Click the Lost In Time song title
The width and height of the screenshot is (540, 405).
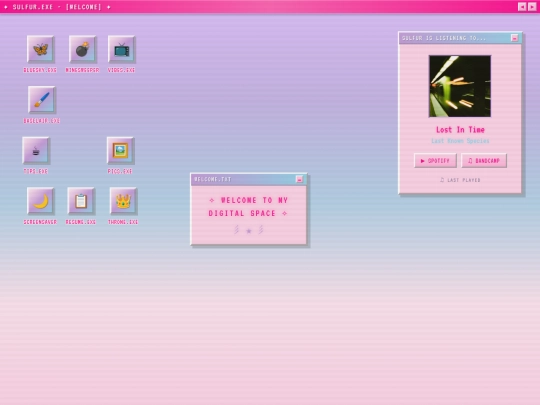coord(460,130)
